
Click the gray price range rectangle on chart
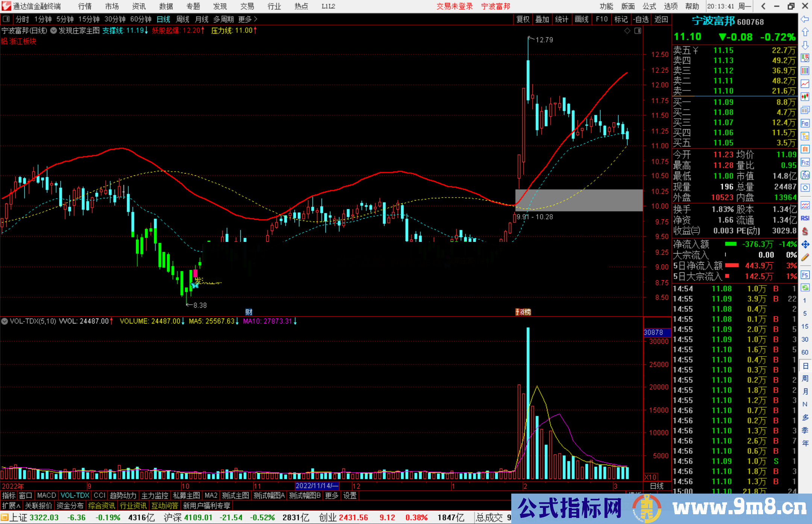click(x=579, y=200)
